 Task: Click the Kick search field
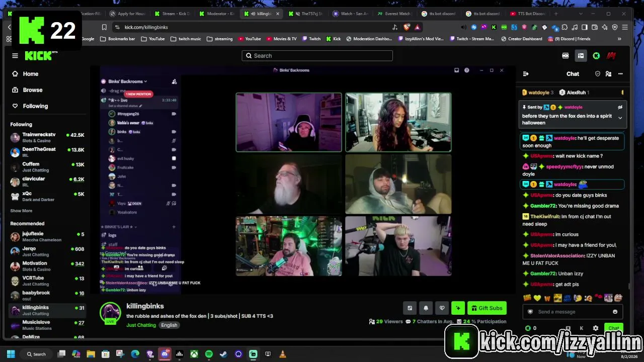coord(317,56)
